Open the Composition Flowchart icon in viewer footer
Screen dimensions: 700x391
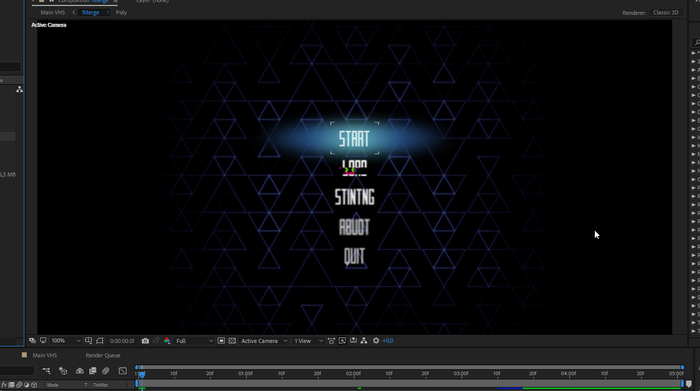pos(364,341)
